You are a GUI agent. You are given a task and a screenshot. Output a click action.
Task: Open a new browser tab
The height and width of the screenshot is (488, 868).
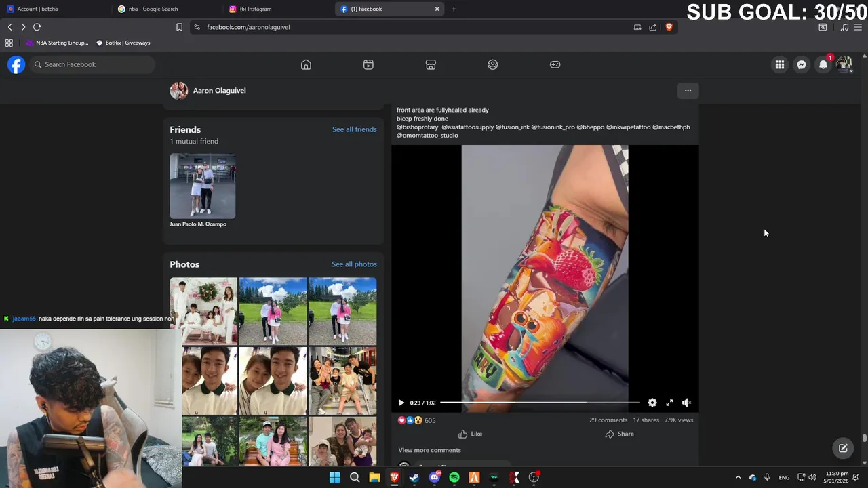tap(454, 9)
